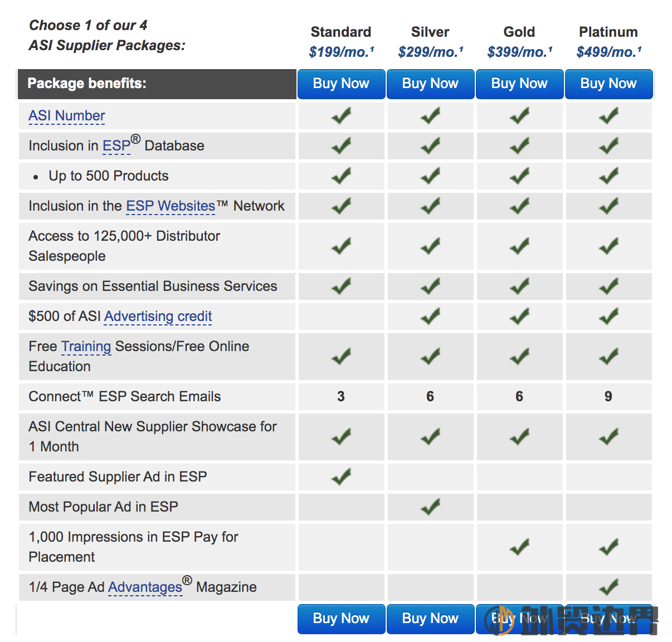Image resolution: width=672 pixels, height=642 pixels.
Task: Click Standard checkmark for ASI Number row
Action: point(341,115)
